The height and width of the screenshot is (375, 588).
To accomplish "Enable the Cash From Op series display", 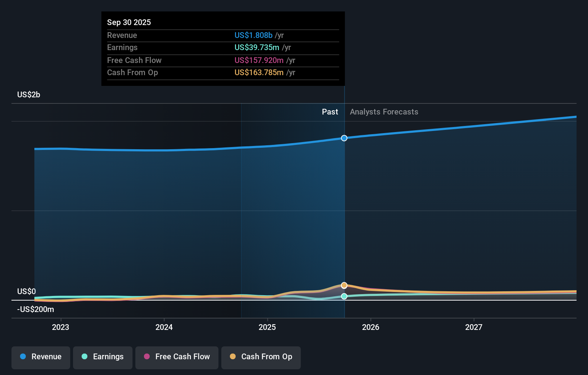I will (x=261, y=357).
